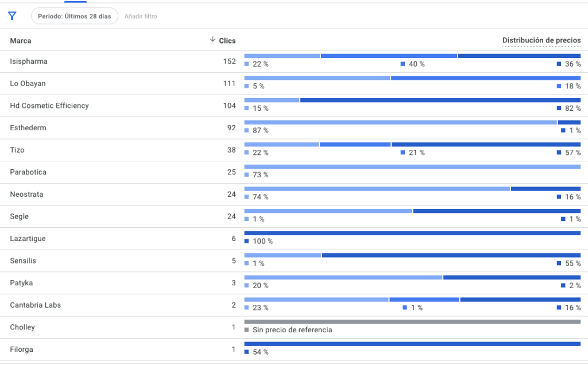Click the 104 clicks value
The width and height of the screenshot is (588, 365).
point(230,106)
